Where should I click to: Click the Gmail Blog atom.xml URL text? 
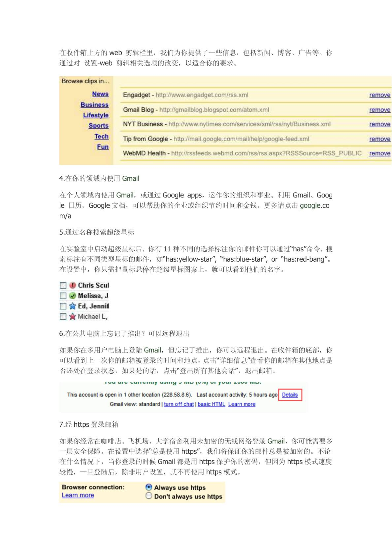214,110
